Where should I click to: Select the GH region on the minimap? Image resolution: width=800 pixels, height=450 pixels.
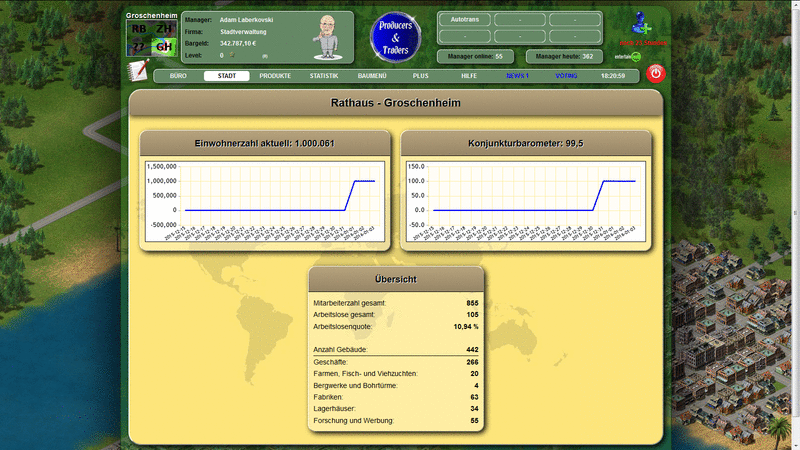pos(164,47)
